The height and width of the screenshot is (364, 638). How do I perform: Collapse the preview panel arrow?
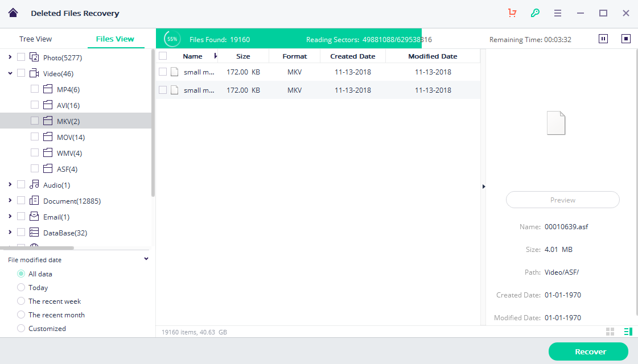click(484, 187)
